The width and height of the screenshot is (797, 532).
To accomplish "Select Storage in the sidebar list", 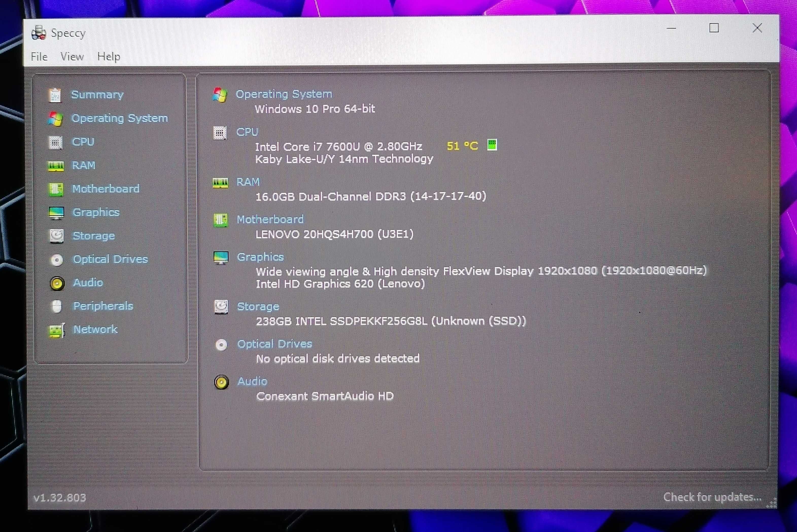I will click(94, 236).
